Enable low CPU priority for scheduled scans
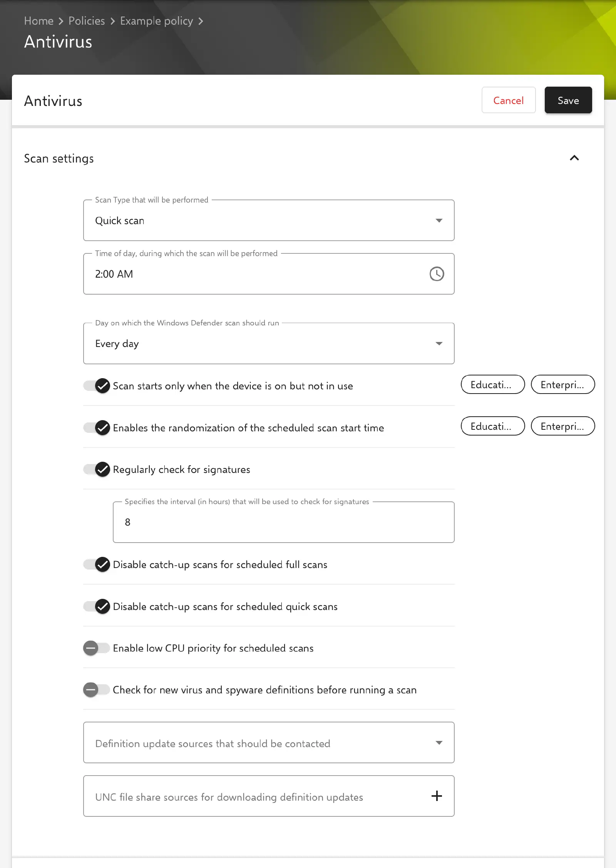Screen dimensions: 616x868 [96, 648]
